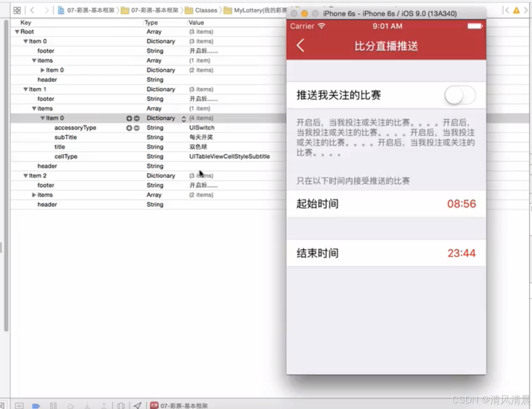Tap the back arrow in simulator navigation bar

point(300,45)
